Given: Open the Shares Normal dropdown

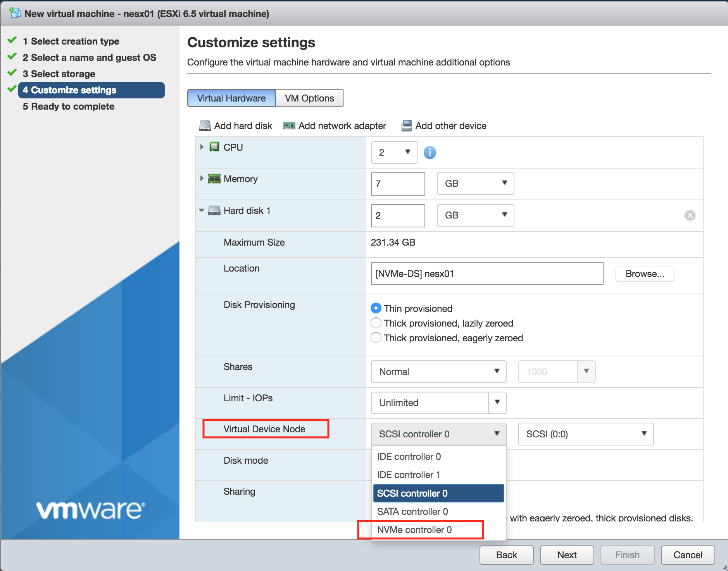Looking at the screenshot, I should (438, 372).
